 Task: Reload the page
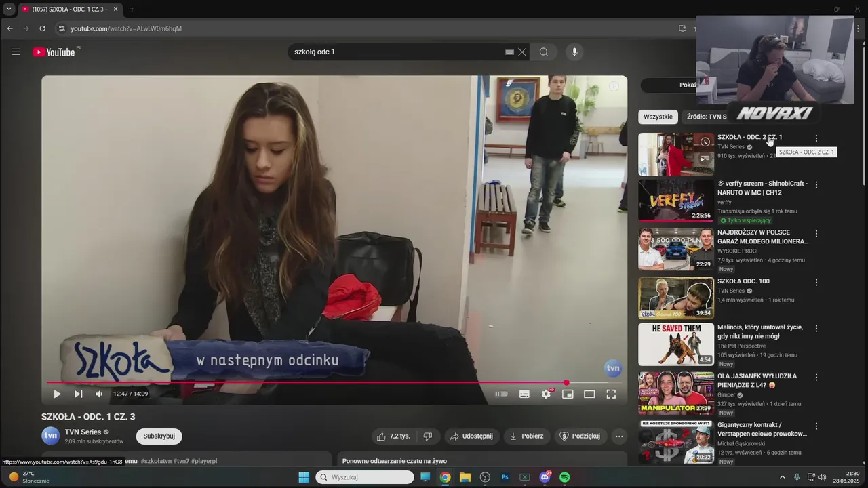(42, 28)
